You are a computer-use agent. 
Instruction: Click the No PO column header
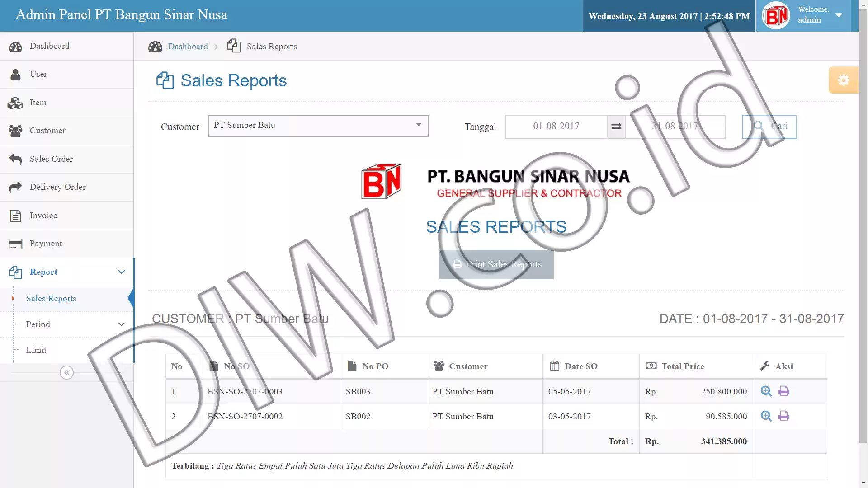pyautogui.click(x=383, y=366)
